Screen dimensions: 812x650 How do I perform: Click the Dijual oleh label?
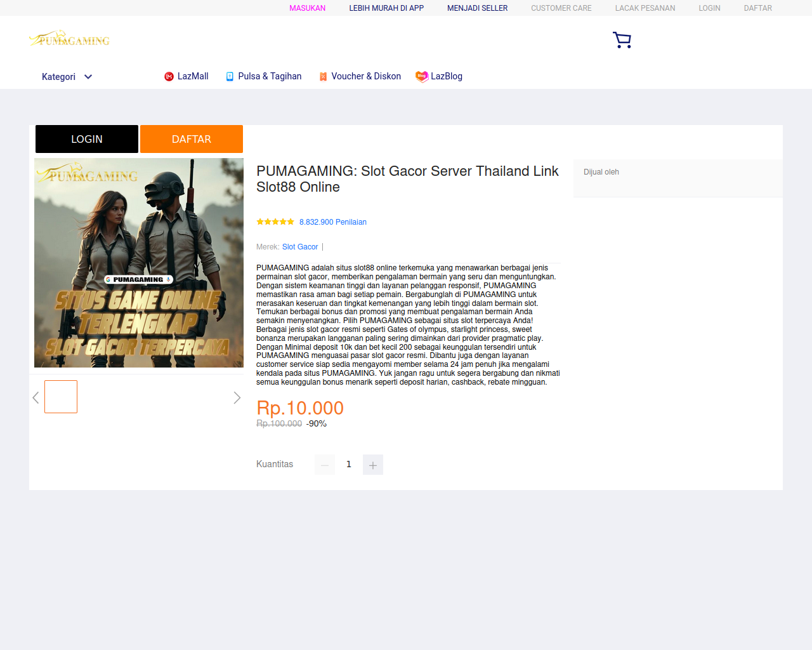(x=601, y=172)
